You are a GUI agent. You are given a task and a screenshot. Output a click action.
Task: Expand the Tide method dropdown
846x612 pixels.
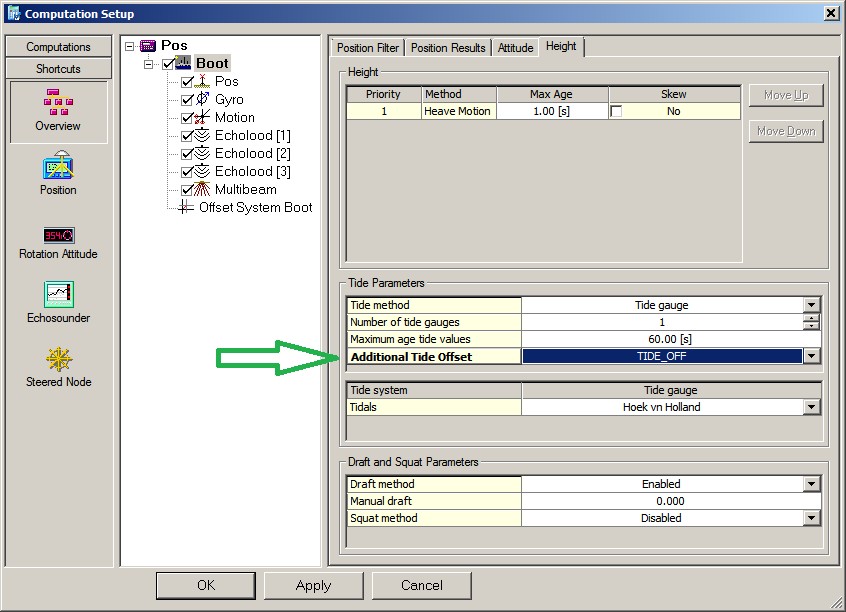click(811, 306)
